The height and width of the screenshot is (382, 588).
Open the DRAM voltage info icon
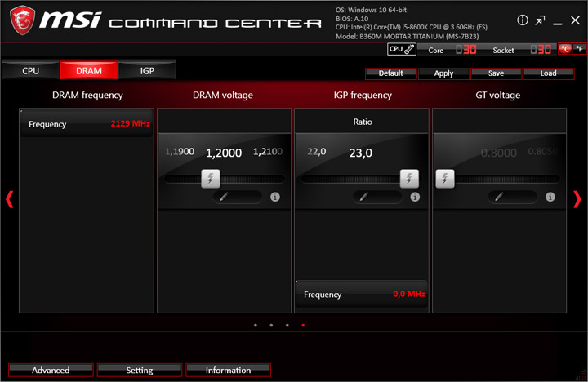(275, 197)
